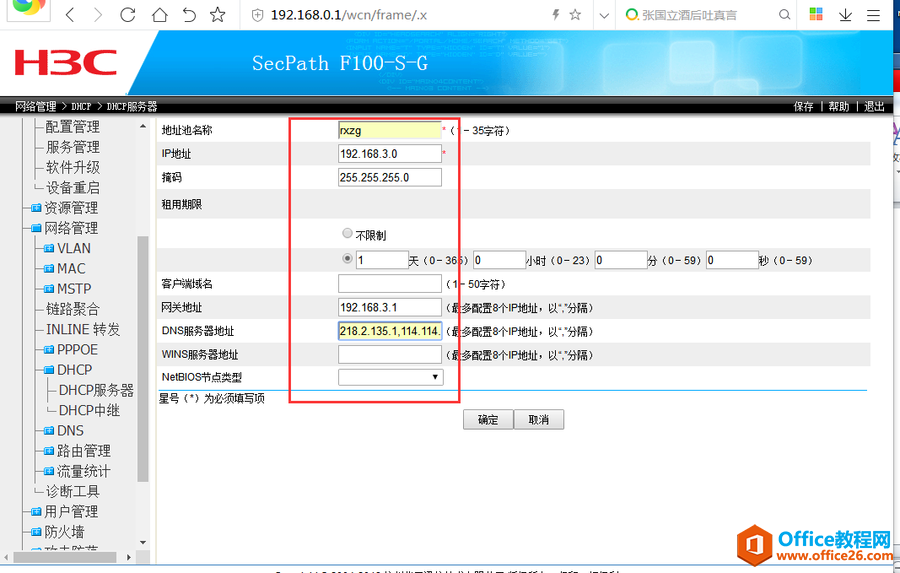The width and height of the screenshot is (900, 573).
Task: Click sidebar horizontal scroll right arrow
Action: [129, 557]
